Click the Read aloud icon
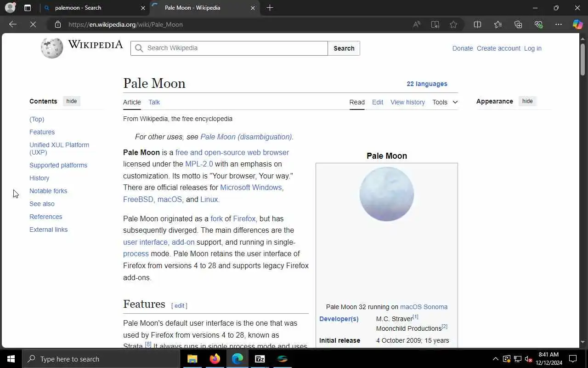Screen dimensions: 588x368 [417, 24]
